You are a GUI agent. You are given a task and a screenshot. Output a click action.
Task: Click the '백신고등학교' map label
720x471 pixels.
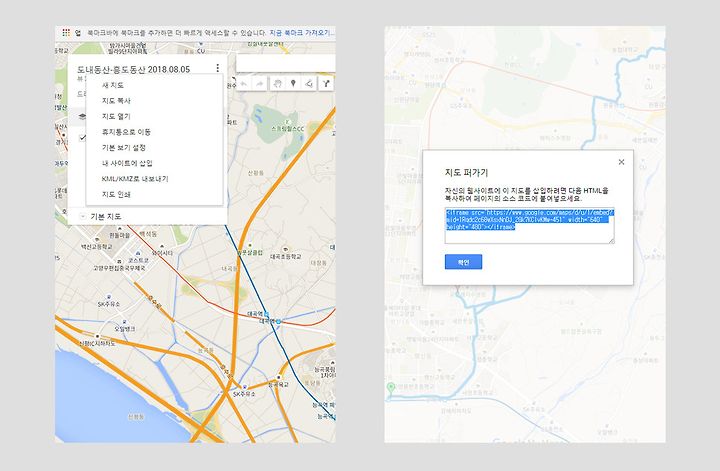click(96, 247)
